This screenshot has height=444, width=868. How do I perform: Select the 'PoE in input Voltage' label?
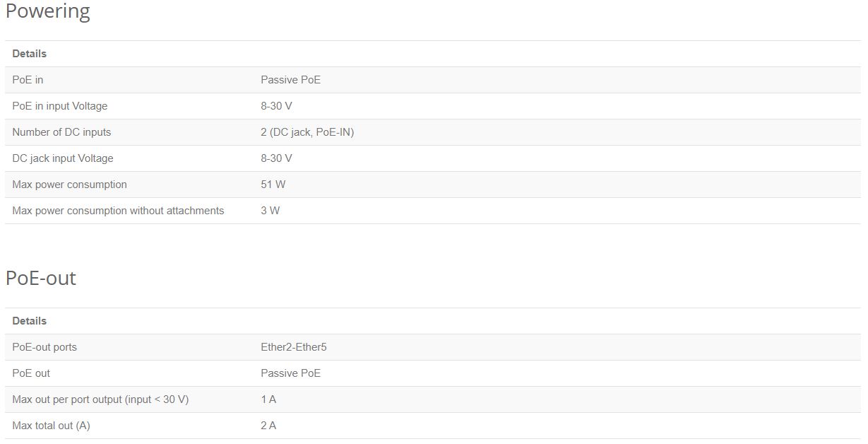click(x=60, y=106)
